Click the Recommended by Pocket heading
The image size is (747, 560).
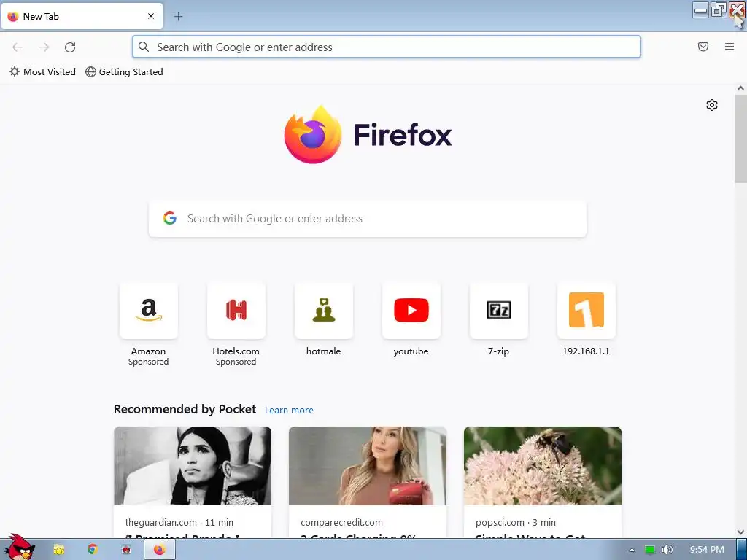tap(185, 410)
